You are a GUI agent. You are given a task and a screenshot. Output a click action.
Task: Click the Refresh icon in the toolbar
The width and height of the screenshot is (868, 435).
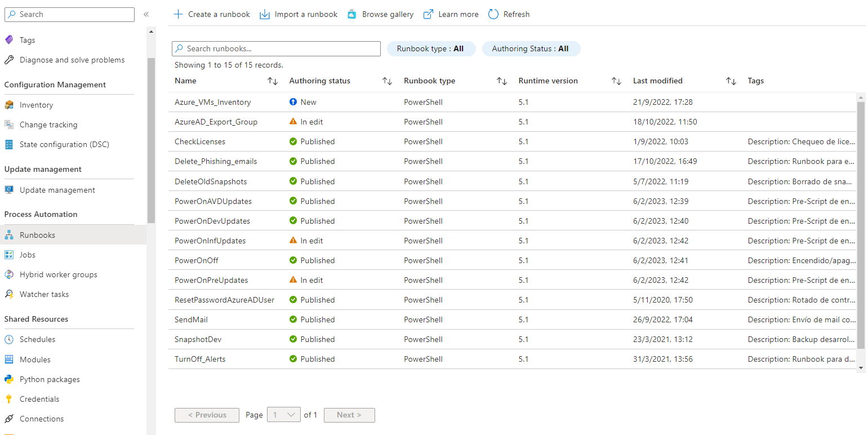coord(493,14)
